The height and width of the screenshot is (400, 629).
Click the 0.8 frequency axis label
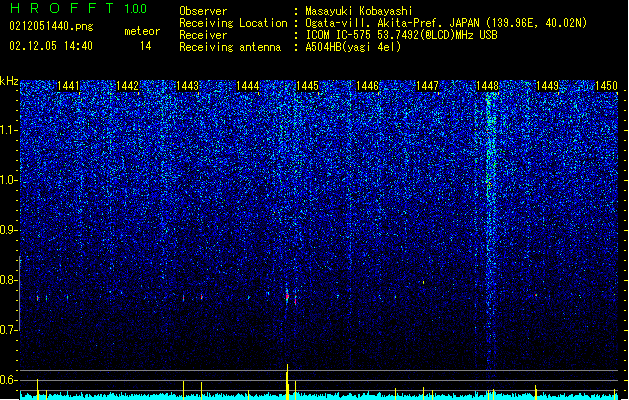(x=9, y=280)
